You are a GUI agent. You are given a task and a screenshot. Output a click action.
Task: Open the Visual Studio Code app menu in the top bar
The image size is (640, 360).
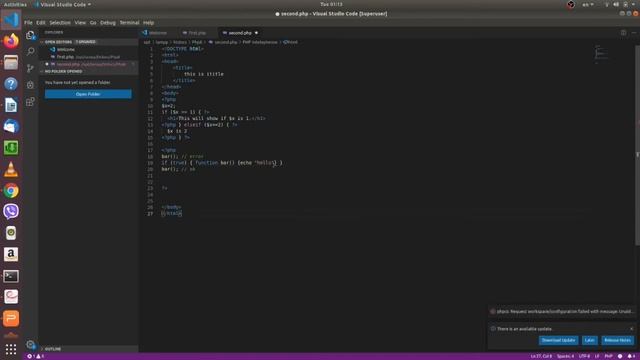(x=63, y=4)
